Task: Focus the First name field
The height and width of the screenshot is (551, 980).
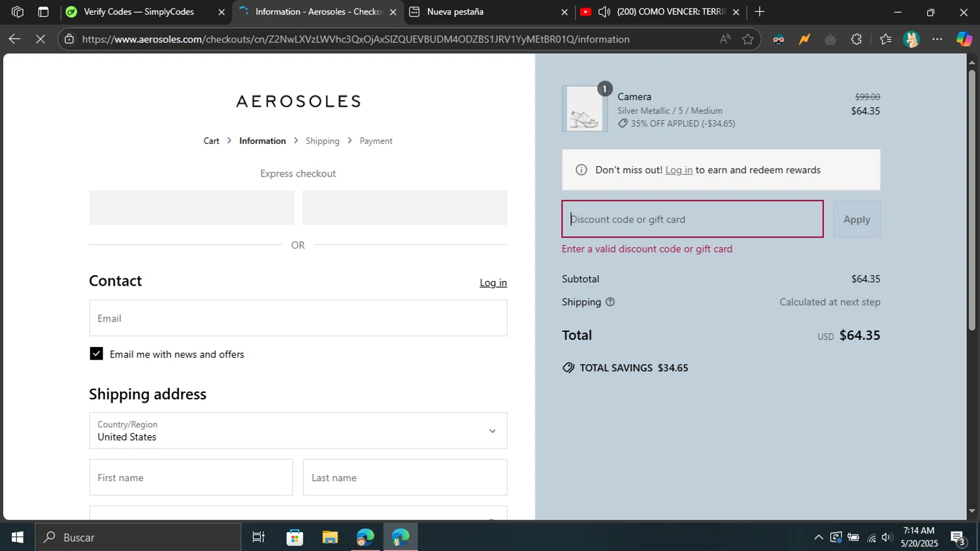Action: [x=191, y=477]
